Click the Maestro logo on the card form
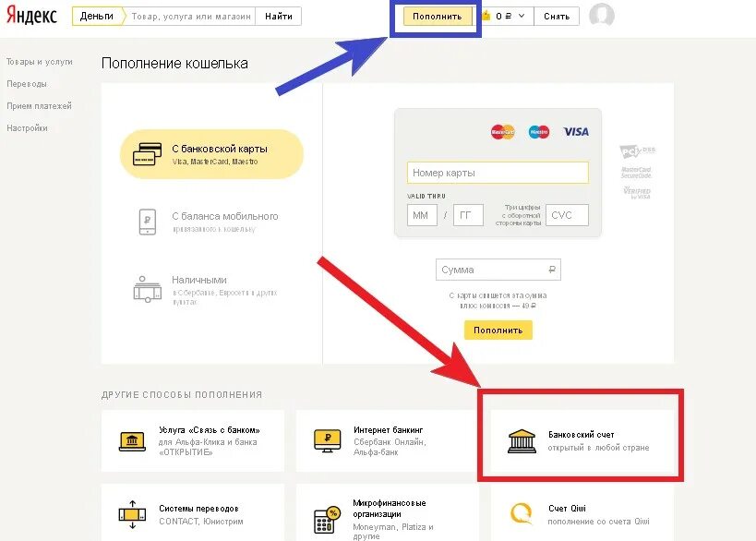 pos(538,132)
